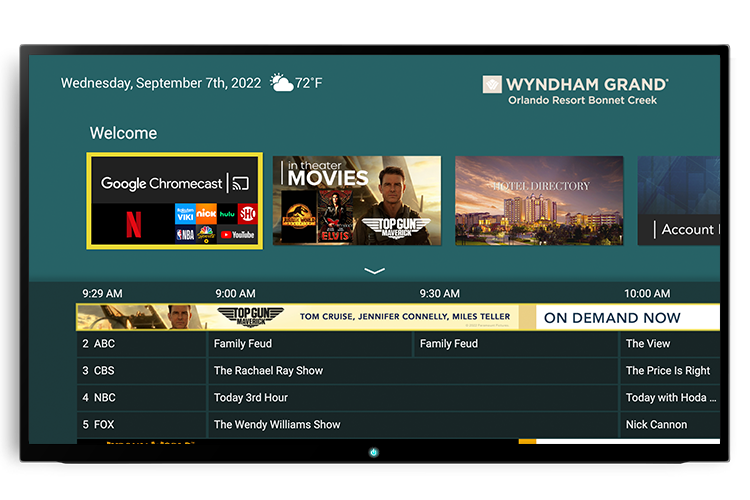750x500 pixels.
Task: Select The Wendy Williams Show program
Action: [x=413, y=424]
